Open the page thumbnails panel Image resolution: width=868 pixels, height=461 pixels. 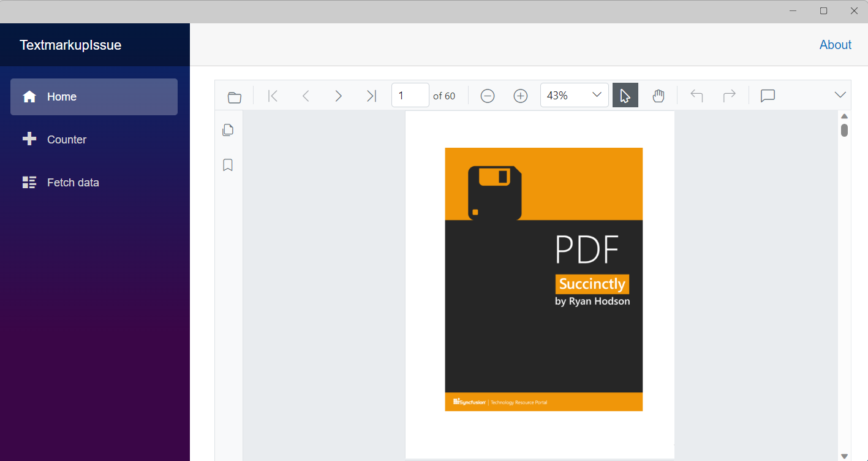[228, 130]
